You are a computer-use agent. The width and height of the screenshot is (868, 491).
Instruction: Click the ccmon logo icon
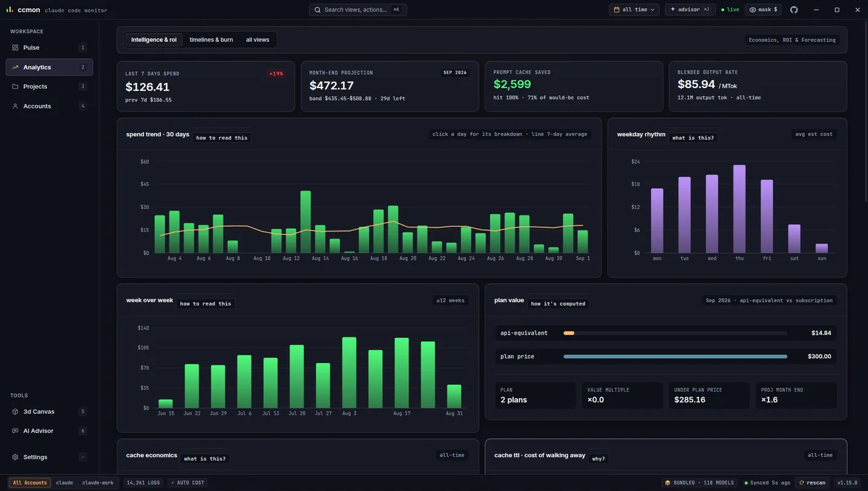click(x=10, y=10)
